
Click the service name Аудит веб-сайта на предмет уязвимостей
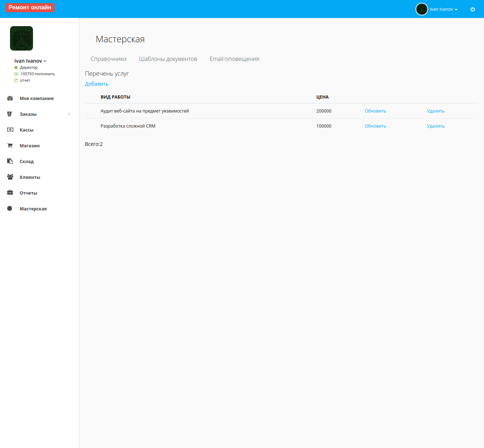pyautogui.click(x=145, y=111)
